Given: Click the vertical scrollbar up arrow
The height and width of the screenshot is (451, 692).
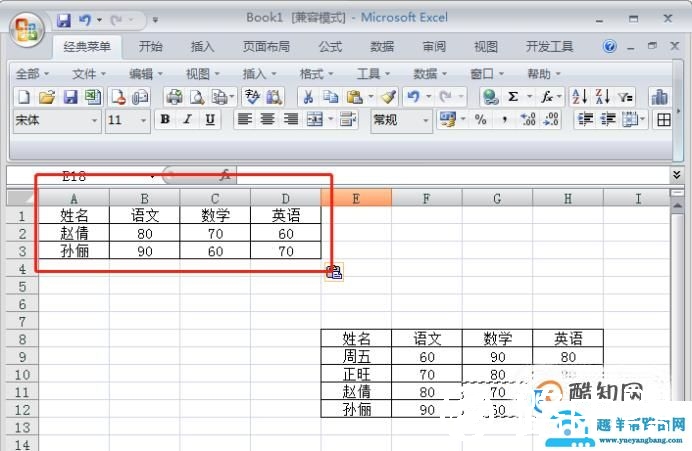Looking at the screenshot, I should tap(677, 206).
